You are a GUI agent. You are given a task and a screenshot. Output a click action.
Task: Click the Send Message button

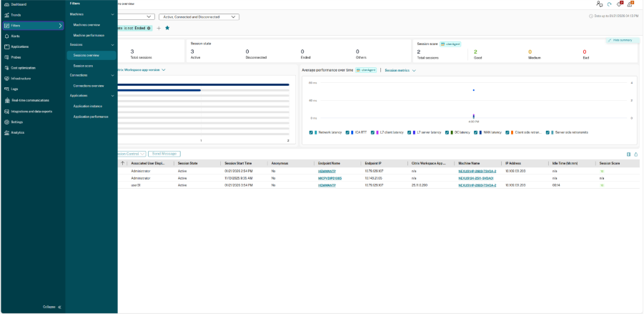click(164, 154)
